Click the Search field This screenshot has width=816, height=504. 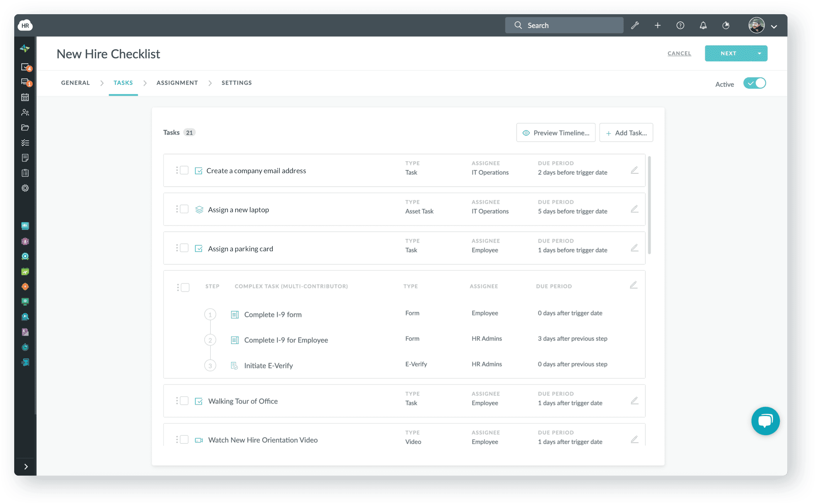tap(564, 25)
